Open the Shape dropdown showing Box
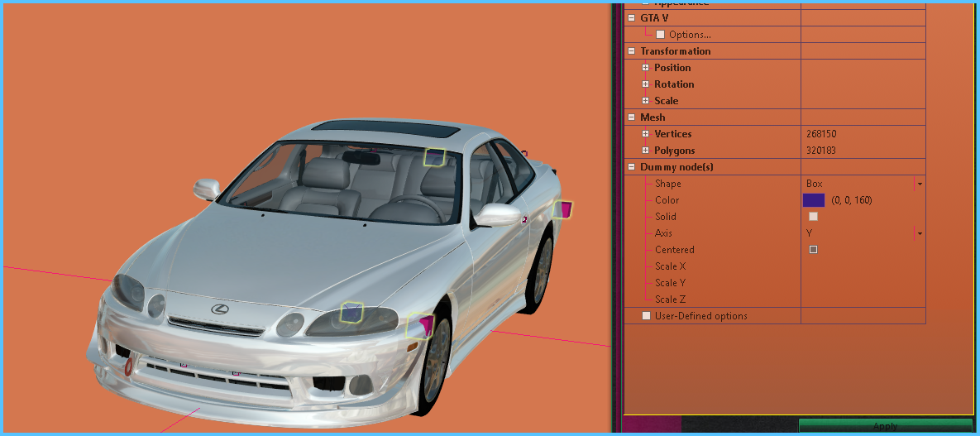The height and width of the screenshot is (436, 980). 919,184
